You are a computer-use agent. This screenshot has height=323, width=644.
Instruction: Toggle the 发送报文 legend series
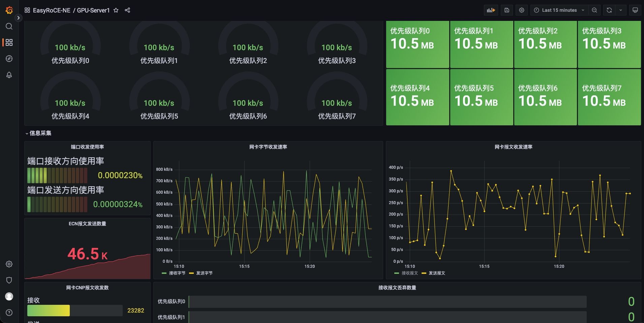(437, 273)
